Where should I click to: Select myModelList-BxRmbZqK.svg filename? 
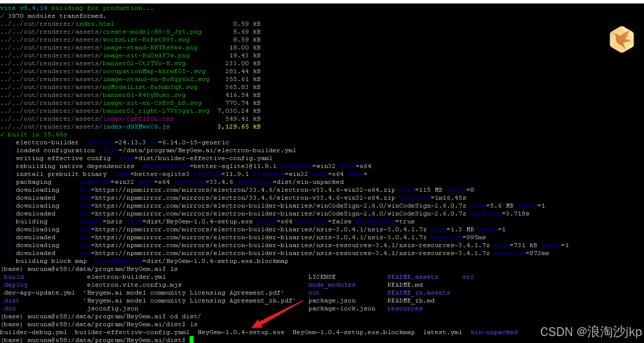[150, 87]
